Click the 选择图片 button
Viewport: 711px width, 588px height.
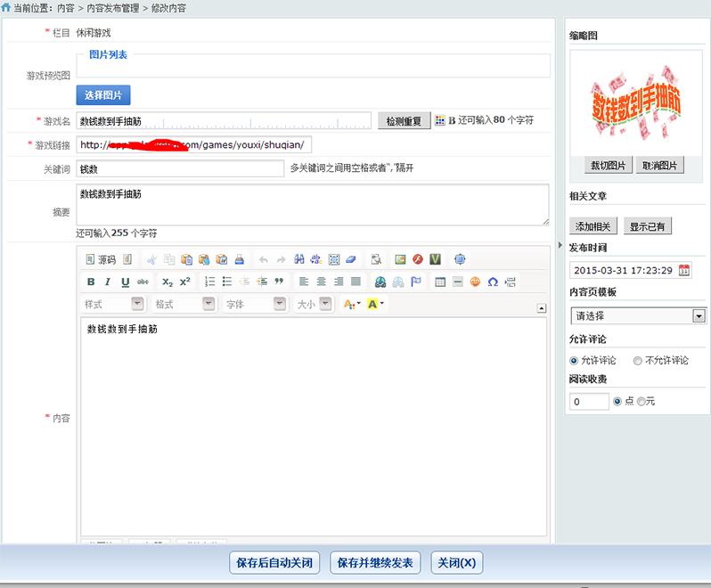click(103, 94)
